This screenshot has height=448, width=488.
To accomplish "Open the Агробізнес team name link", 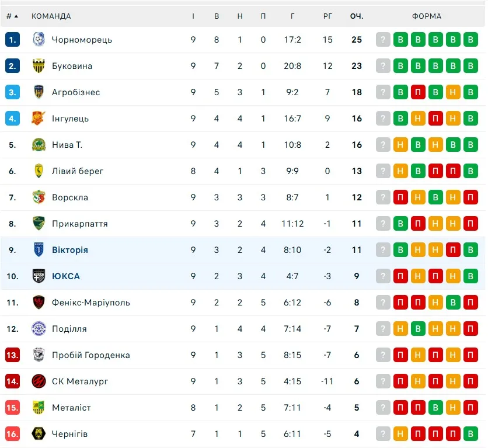I will (76, 92).
